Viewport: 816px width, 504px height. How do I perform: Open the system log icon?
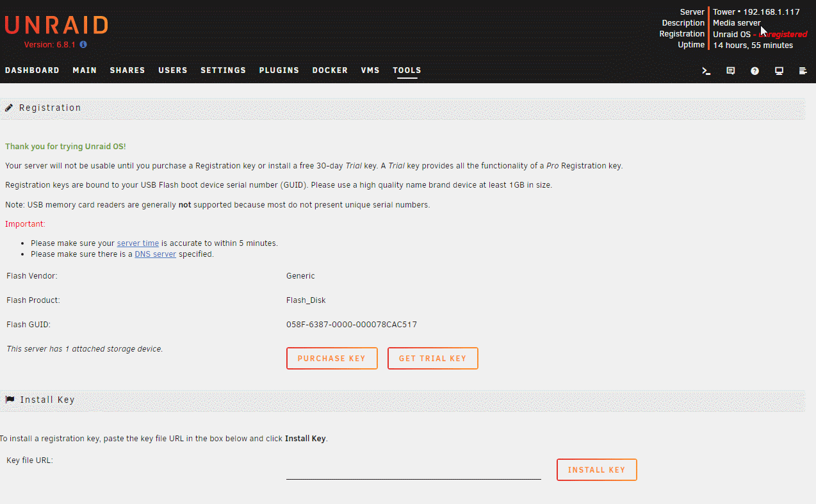coord(803,71)
